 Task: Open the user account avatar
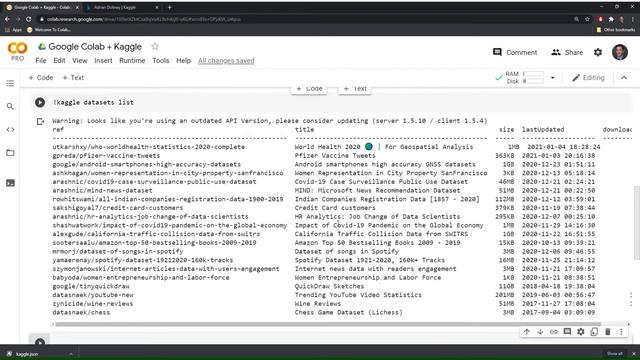[620, 52]
